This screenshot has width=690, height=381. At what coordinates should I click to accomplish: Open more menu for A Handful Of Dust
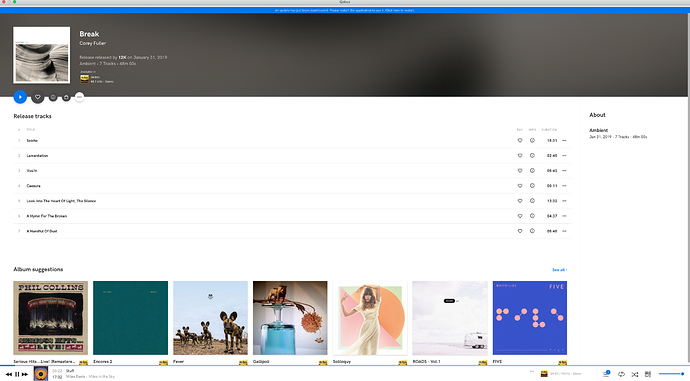(x=564, y=231)
